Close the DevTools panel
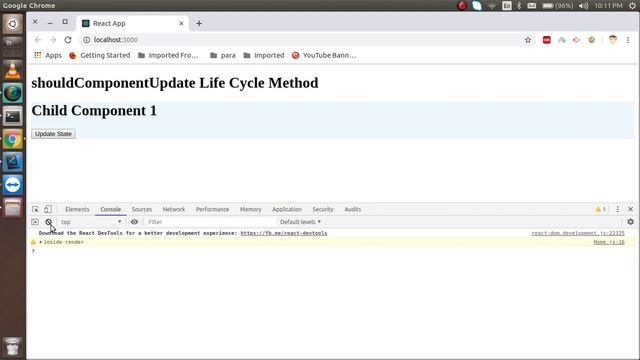The image size is (640, 360). pyautogui.click(x=631, y=209)
